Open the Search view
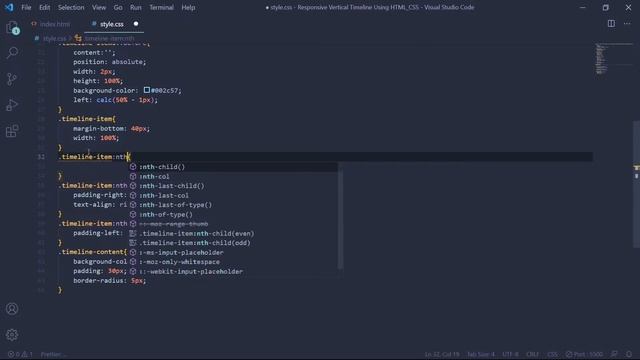Viewport: 640px width, 360px height. [12, 53]
